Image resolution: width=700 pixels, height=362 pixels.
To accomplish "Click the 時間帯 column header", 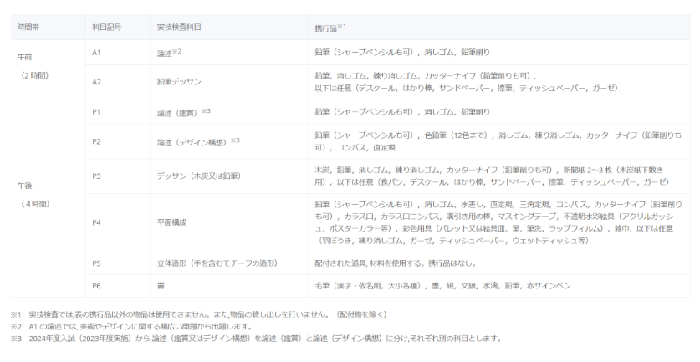I will [x=28, y=27].
